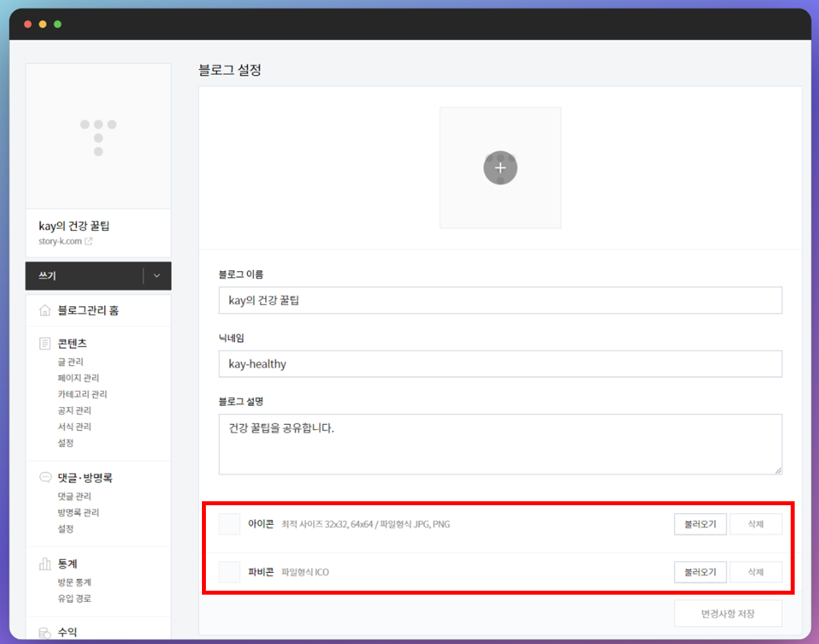Open 공지 관리
Screen dimensions: 819x644
point(74,410)
